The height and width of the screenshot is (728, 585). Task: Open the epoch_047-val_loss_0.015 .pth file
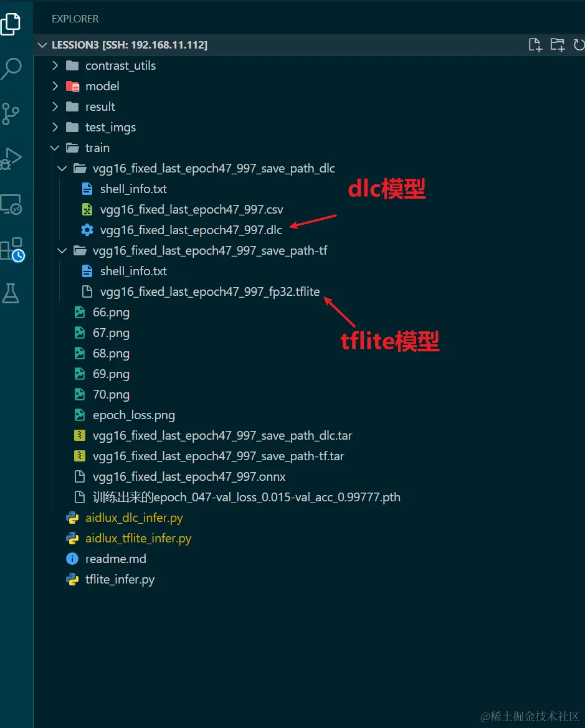246,497
